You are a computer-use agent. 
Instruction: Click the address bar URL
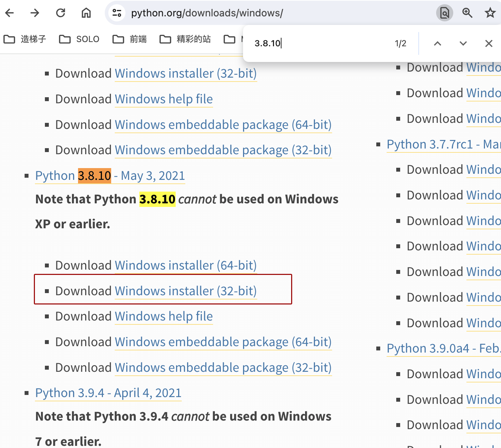pos(207,13)
